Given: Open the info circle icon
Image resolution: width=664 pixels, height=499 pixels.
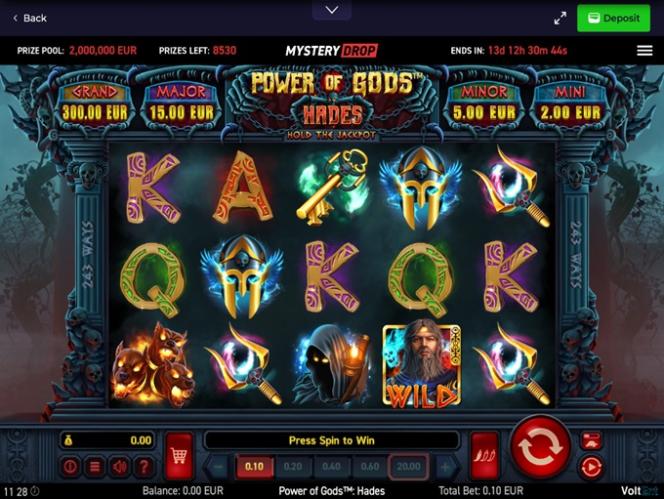Looking at the screenshot, I should coord(70,466).
